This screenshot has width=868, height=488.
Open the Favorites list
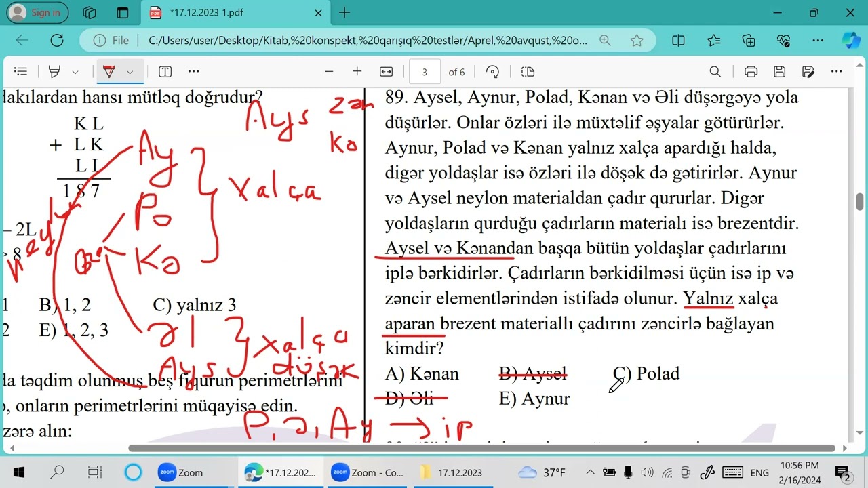(x=713, y=41)
